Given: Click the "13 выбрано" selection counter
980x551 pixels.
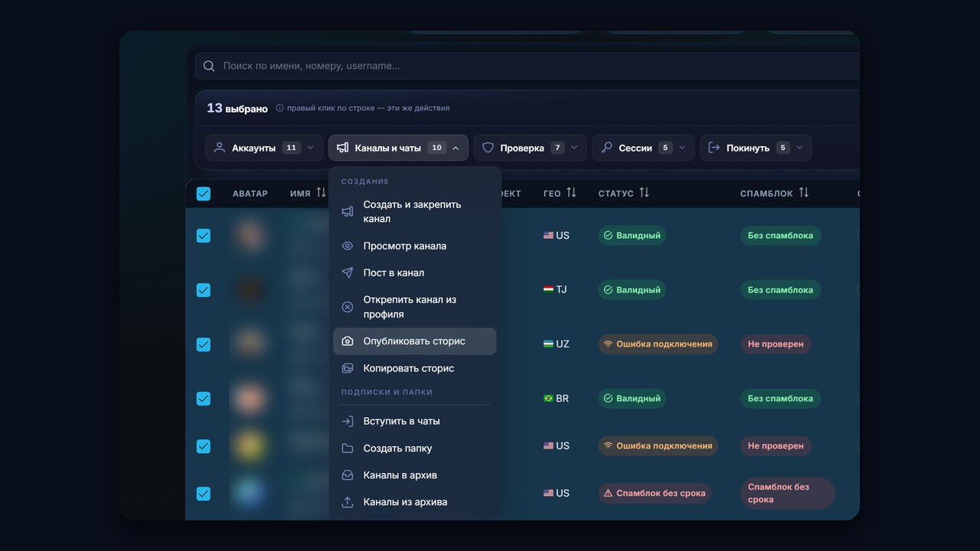Looking at the screenshot, I should [x=237, y=108].
